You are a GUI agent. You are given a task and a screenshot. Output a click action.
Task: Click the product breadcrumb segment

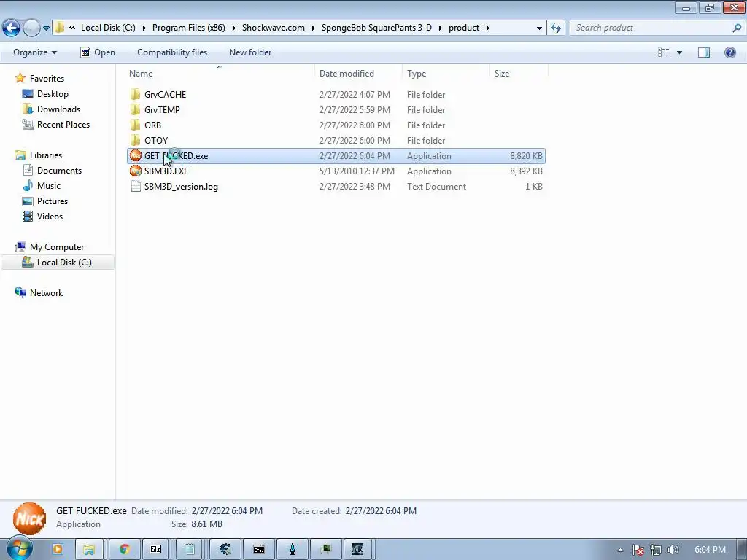click(x=463, y=28)
